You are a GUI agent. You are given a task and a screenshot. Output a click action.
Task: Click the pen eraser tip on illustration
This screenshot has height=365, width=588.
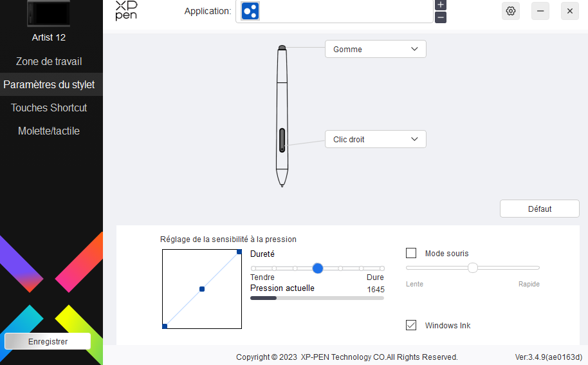pos(282,47)
